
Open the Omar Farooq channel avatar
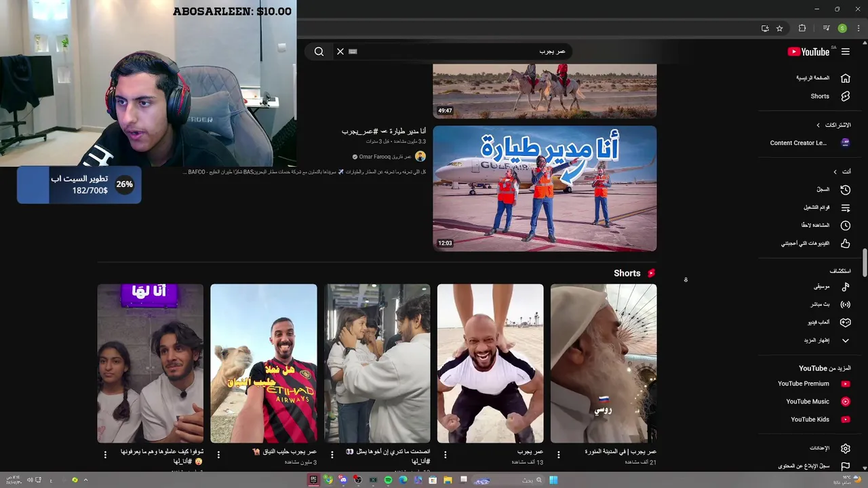pos(420,157)
